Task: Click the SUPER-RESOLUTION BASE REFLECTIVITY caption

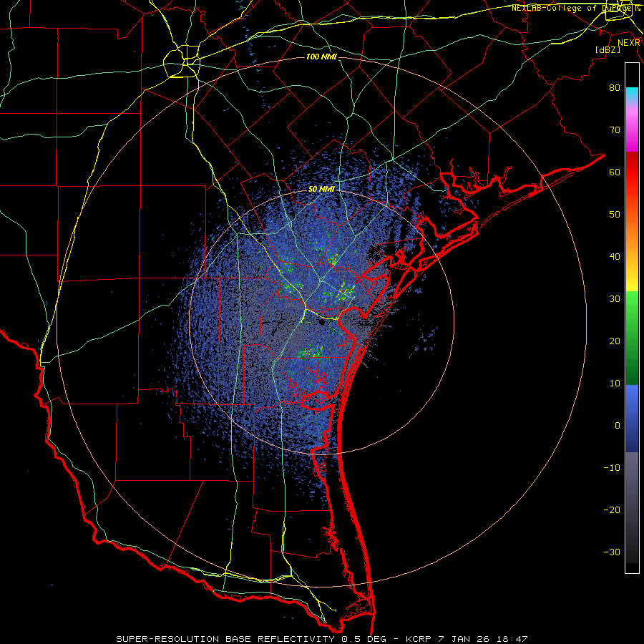Action: pyautogui.click(x=225, y=639)
